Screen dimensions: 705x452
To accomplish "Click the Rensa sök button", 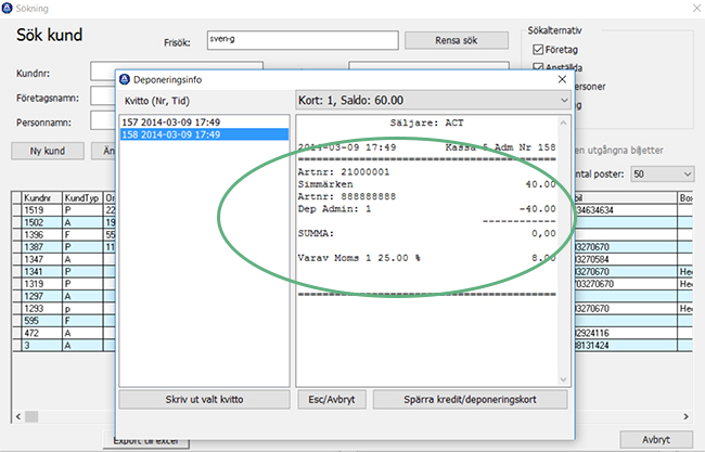I will click(456, 40).
